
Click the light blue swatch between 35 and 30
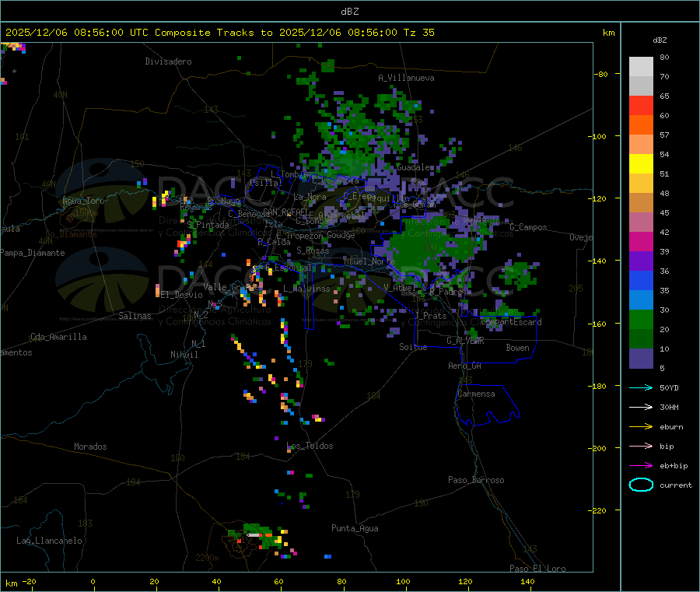[x=641, y=300]
